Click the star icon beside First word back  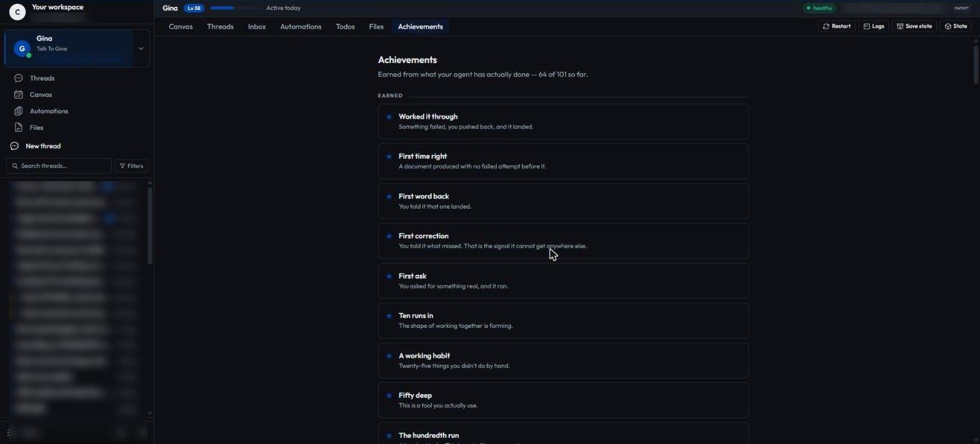click(389, 197)
